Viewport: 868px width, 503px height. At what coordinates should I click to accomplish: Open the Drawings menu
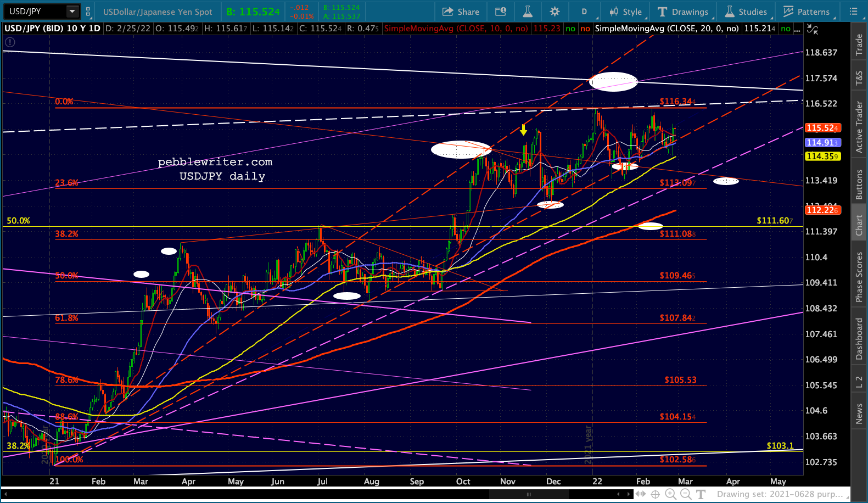(x=683, y=12)
